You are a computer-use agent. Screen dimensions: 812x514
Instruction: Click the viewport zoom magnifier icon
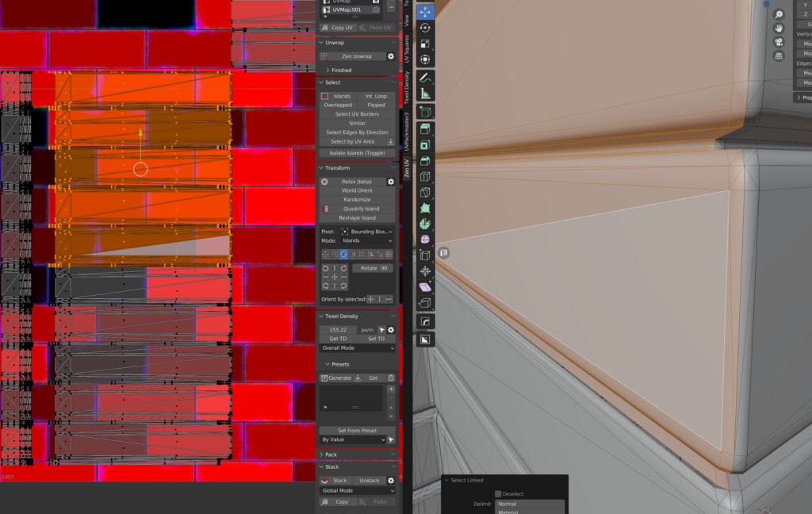pyautogui.click(x=779, y=14)
